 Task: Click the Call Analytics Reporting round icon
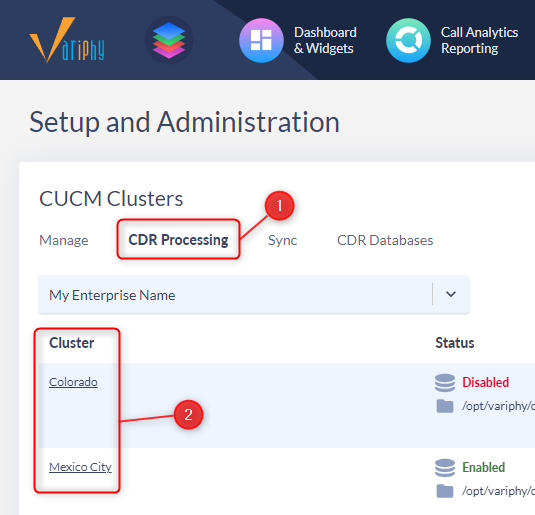[408, 40]
